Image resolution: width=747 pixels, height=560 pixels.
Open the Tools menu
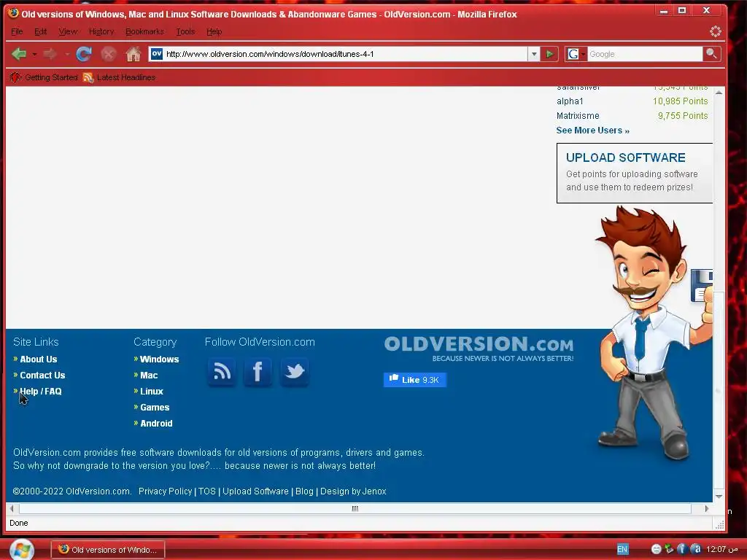pyautogui.click(x=185, y=31)
